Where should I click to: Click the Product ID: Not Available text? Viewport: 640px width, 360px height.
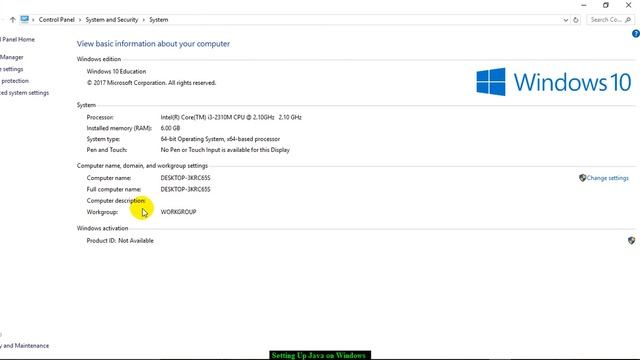(x=120, y=241)
